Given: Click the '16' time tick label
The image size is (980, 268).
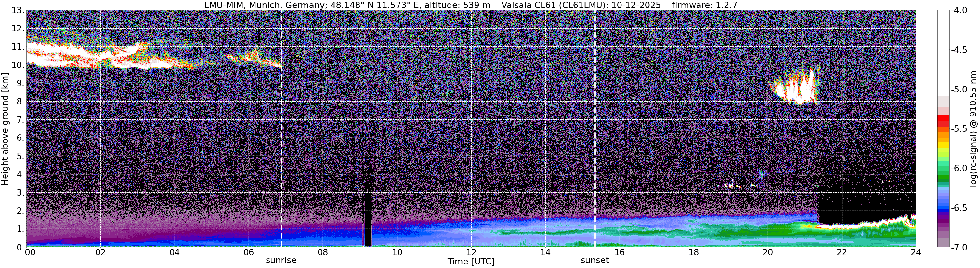Looking at the screenshot, I should (619, 252).
